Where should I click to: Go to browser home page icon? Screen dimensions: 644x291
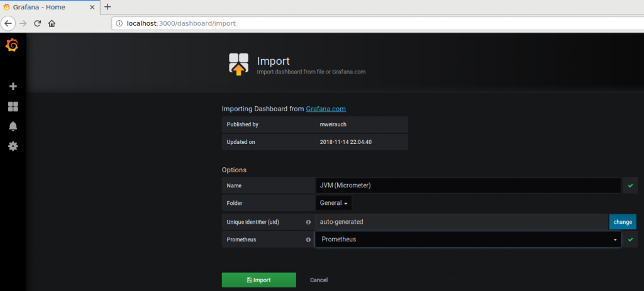[x=52, y=23]
